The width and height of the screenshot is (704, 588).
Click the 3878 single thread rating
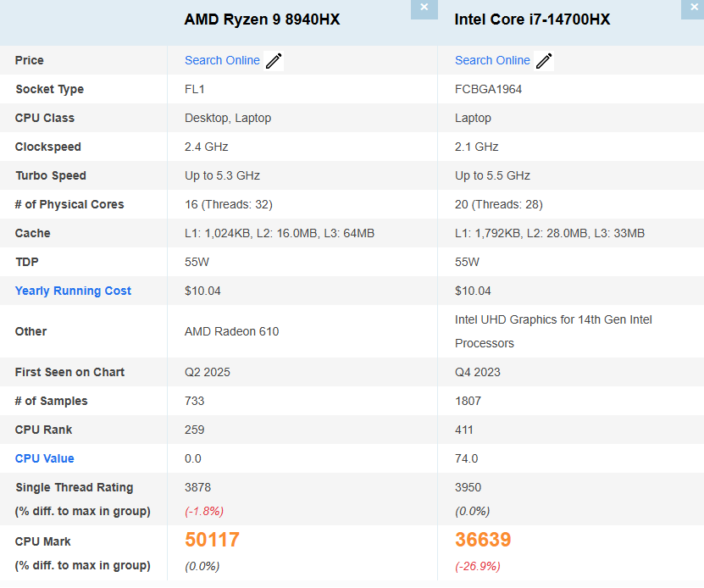pyautogui.click(x=197, y=487)
